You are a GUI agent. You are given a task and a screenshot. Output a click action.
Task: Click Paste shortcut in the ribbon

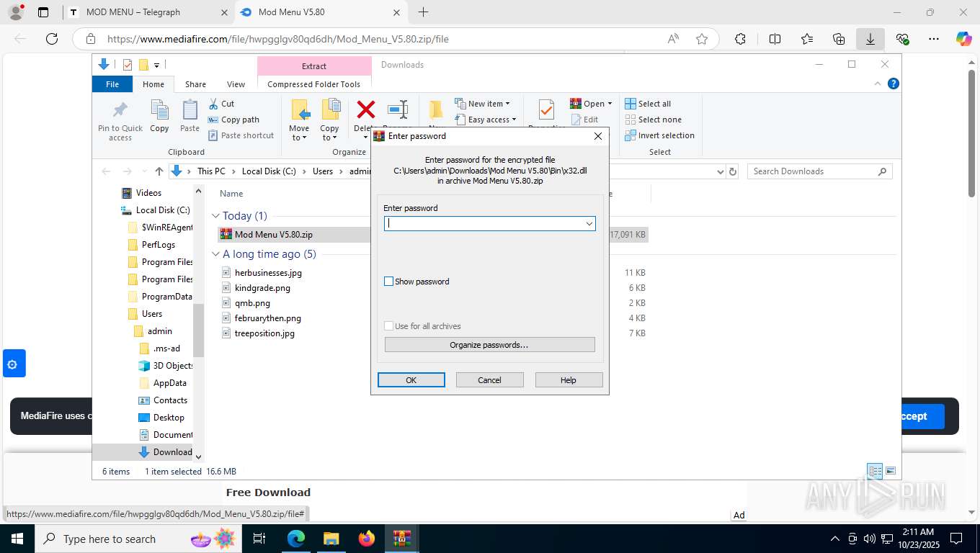pos(241,135)
